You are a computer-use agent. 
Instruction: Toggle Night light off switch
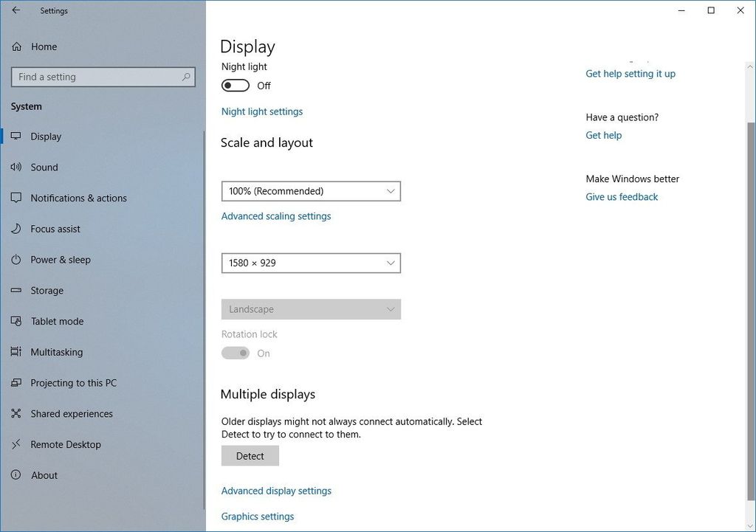(x=235, y=86)
